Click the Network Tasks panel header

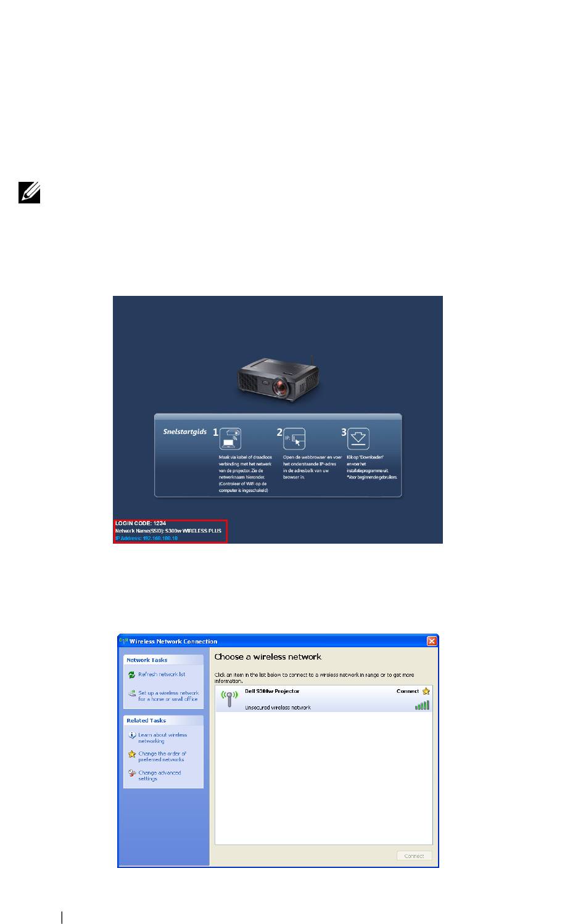[163, 660]
